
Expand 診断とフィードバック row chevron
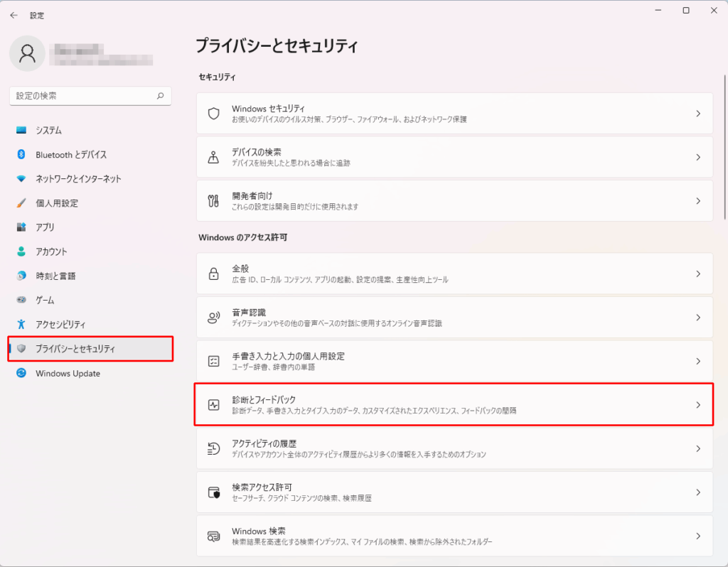click(698, 405)
